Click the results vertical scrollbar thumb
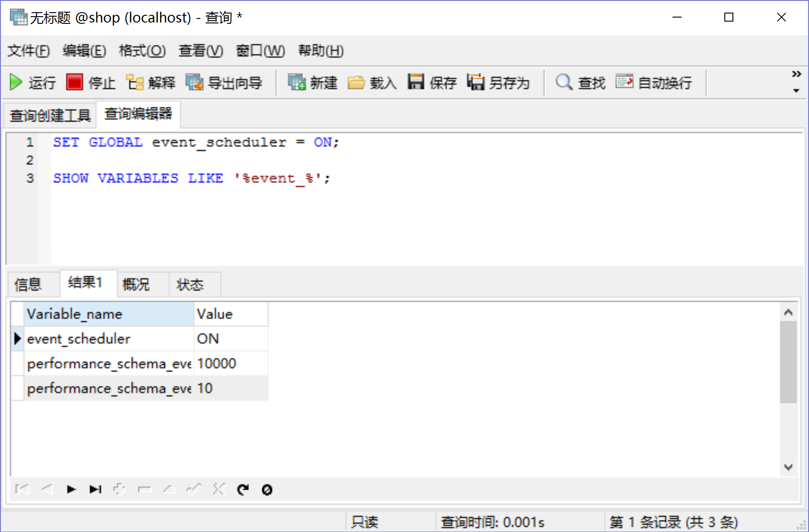The height and width of the screenshot is (532, 809). (788, 362)
